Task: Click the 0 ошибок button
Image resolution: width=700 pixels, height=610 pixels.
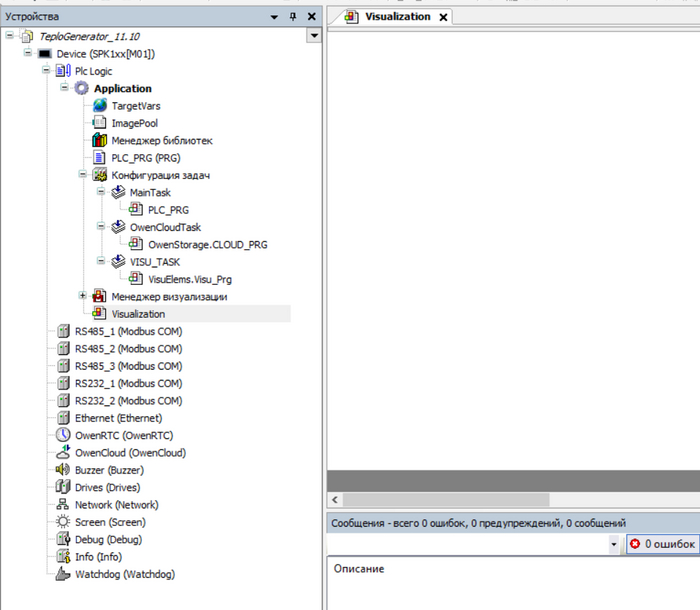Action: tap(662, 543)
